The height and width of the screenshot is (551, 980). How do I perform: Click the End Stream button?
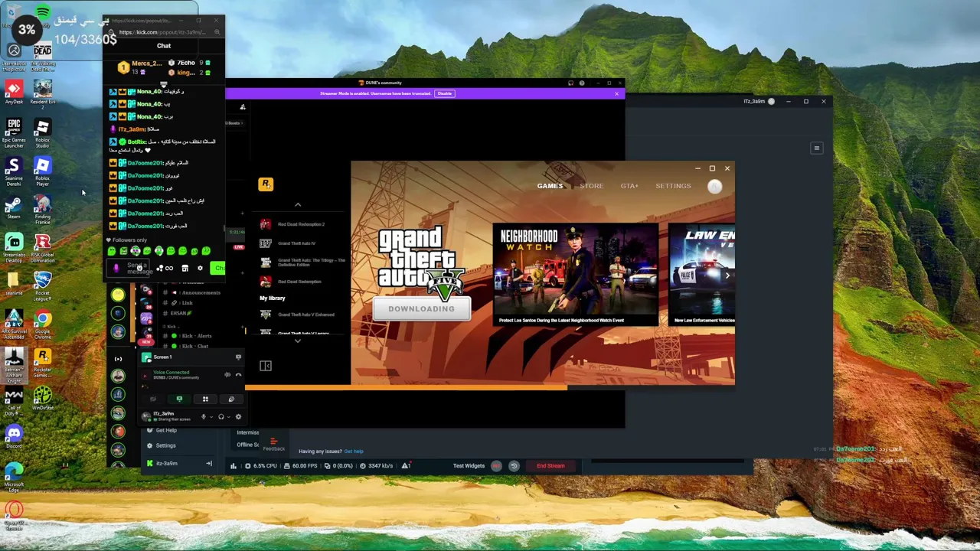point(550,466)
